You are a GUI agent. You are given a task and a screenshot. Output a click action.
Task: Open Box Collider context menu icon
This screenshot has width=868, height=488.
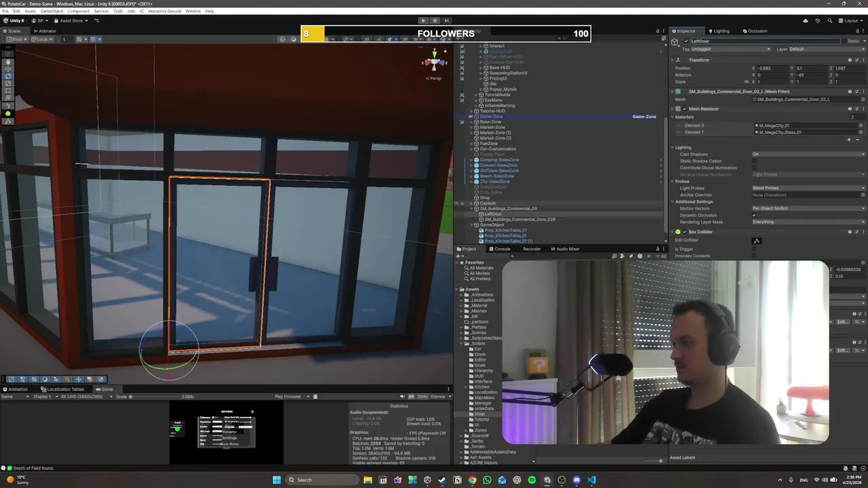(862, 232)
